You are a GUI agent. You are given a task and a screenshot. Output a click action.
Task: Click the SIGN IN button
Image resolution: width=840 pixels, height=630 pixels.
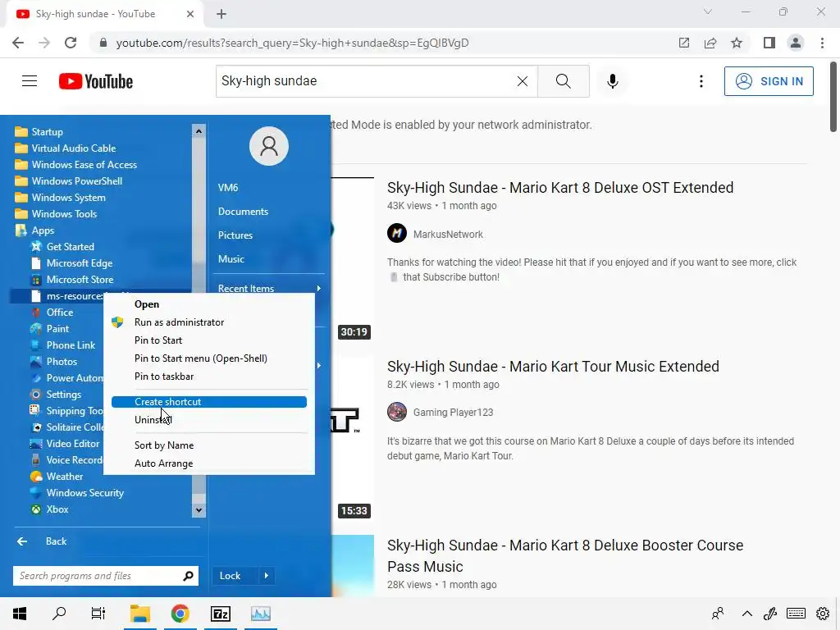pos(769,81)
